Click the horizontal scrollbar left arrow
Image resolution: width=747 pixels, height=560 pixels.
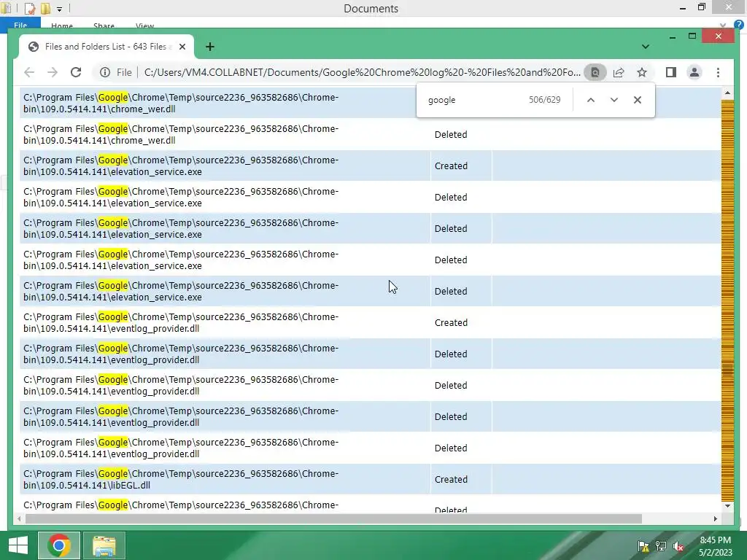point(19,518)
